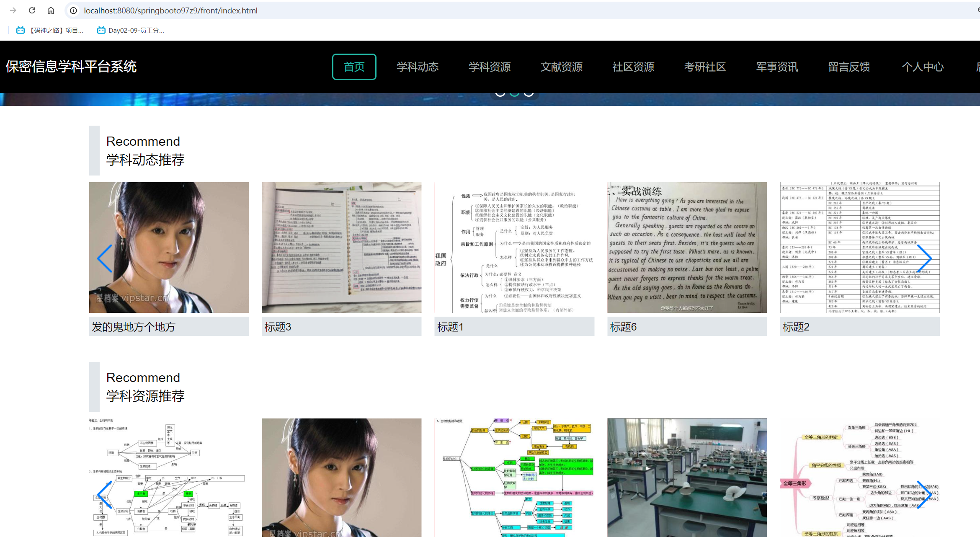The height and width of the screenshot is (537, 980).
Task: Open the 考研社区 section
Action: 705,67
